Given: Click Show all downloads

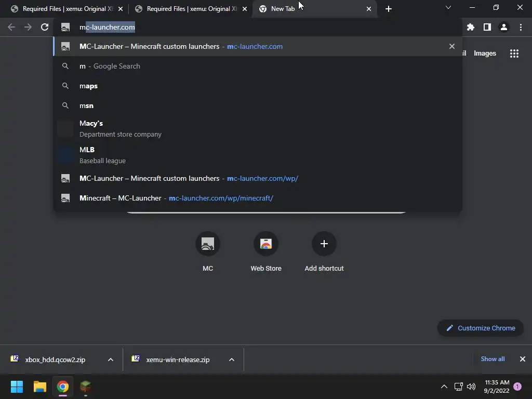Looking at the screenshot, I should click(493, 359).
